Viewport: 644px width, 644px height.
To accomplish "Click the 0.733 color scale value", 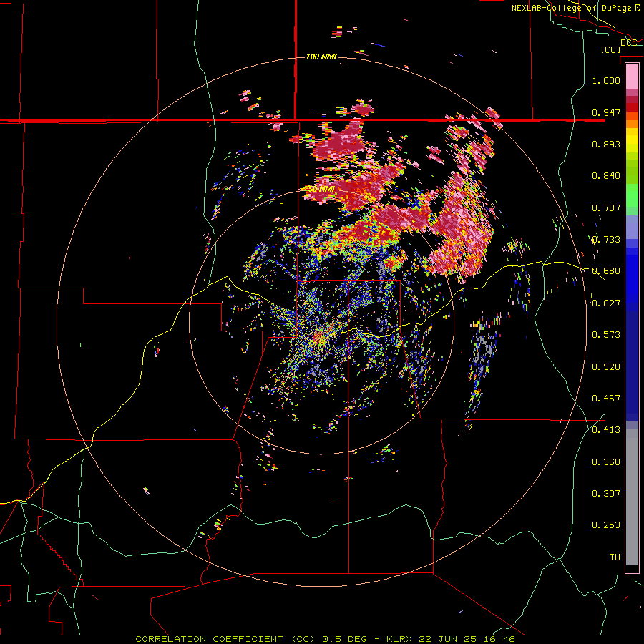I will pos(606,240).
